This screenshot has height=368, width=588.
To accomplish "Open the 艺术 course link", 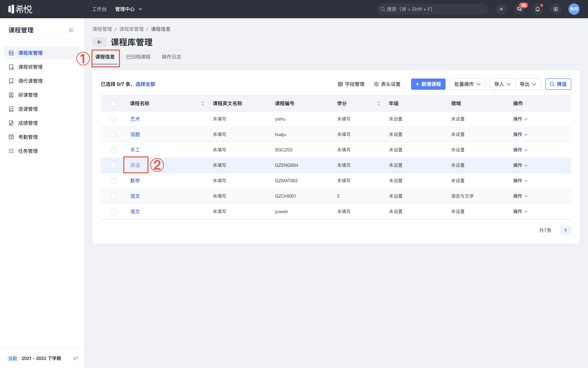I will pos(135,119).
